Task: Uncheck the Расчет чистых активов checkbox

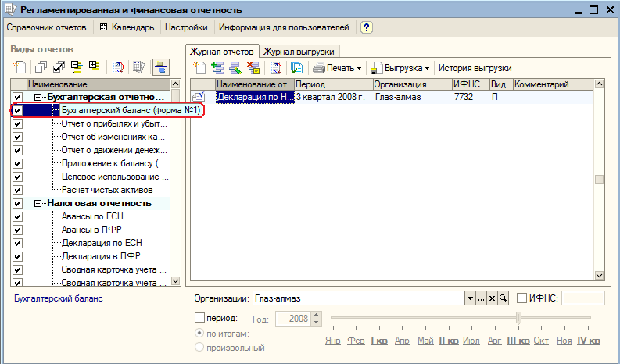Action: click(17, 190)
